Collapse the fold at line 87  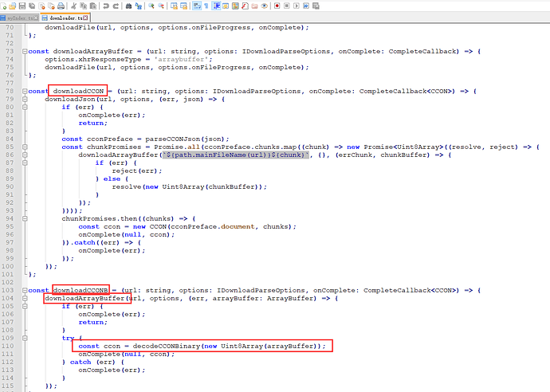click(25, 163)
